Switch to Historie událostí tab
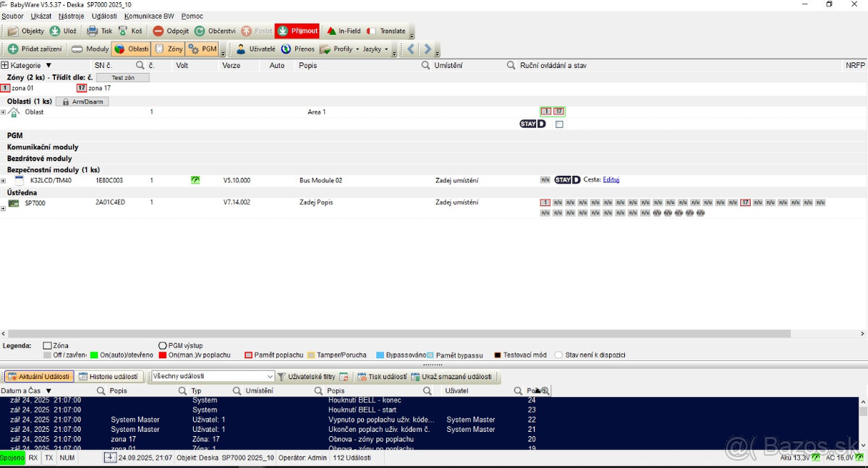Screen dimensions: 868x468 [108, 377]
